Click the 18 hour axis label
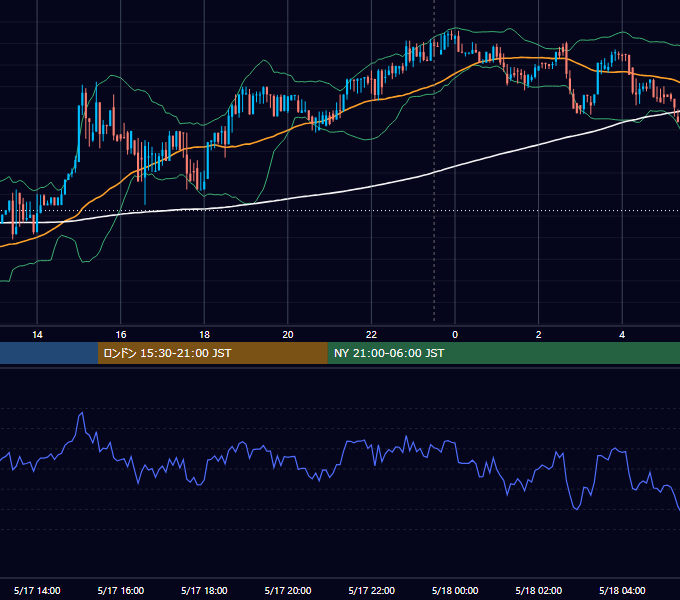680x600 pixels. (x=204, y=335)
